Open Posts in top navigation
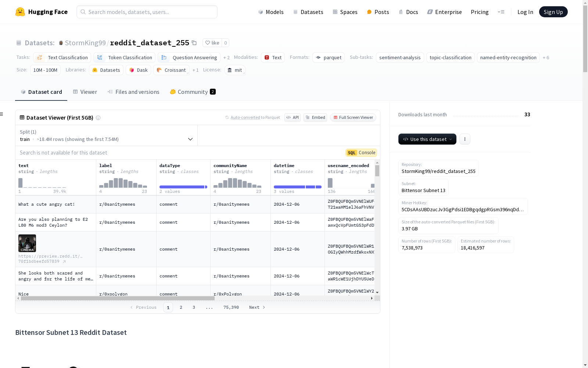 click(378, 12)
